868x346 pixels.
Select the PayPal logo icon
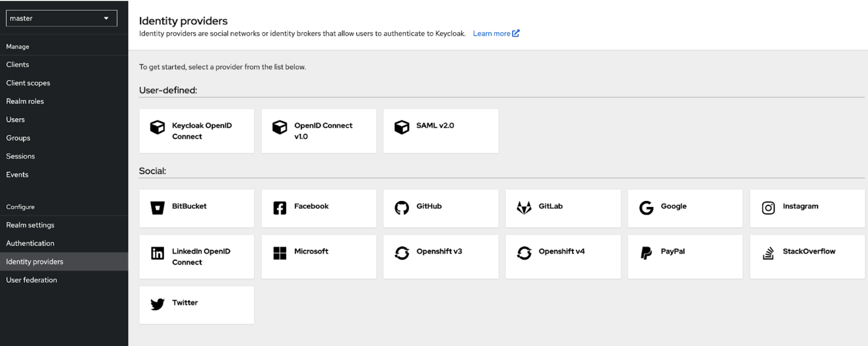[646, 253]
